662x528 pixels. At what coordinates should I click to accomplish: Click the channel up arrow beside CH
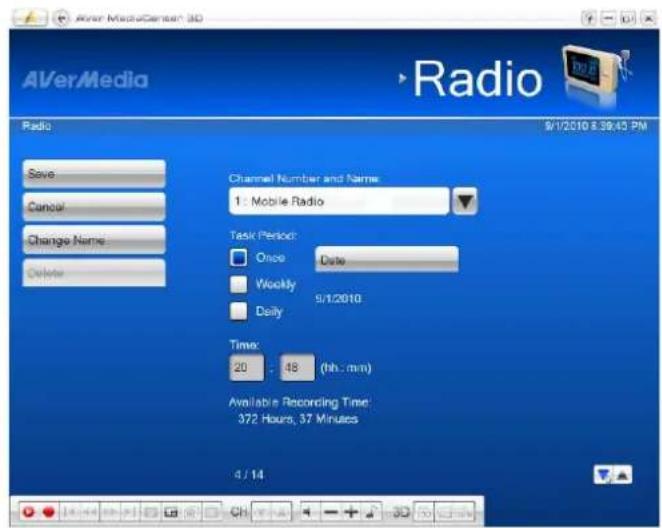[x=281, y=512]
